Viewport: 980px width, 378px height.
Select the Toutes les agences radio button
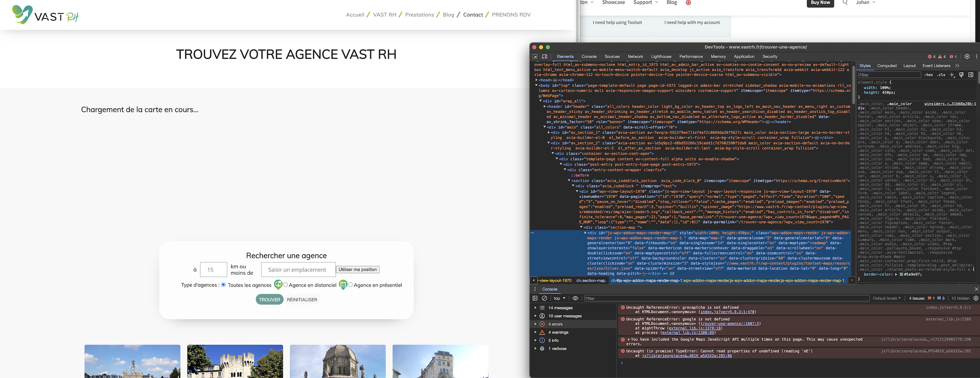[x=224, y=285]
